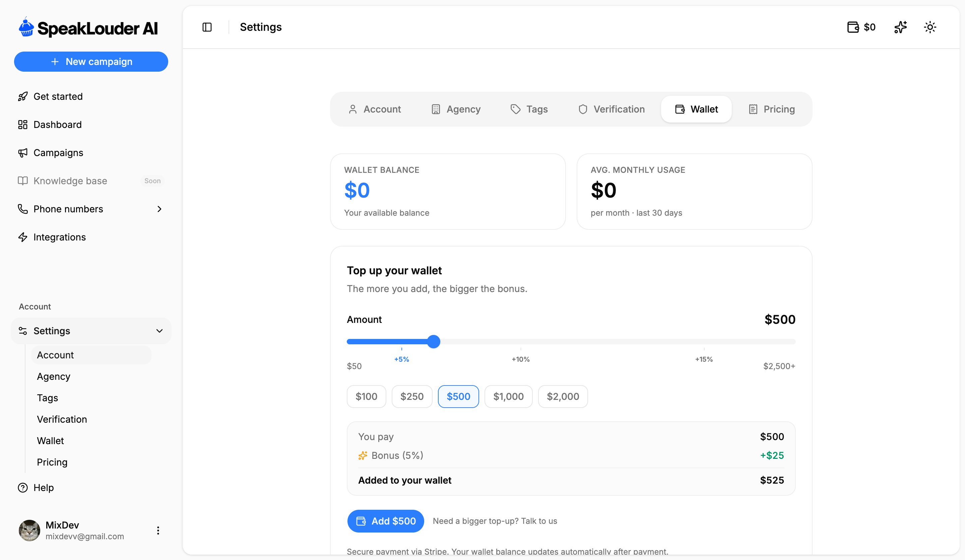
Task: Go to Campaigns megaphone item
Action: tap(91, 153)
